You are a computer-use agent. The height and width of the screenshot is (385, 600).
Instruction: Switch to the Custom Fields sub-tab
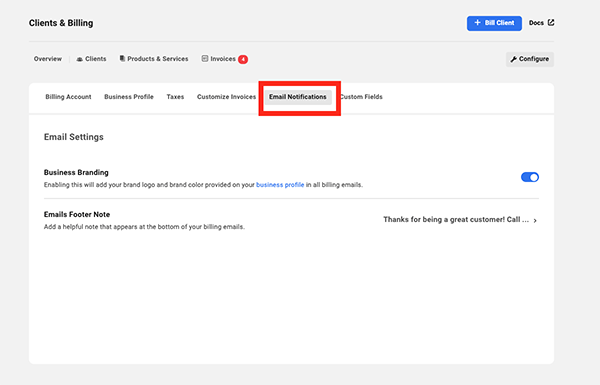(x=361, y=97)
